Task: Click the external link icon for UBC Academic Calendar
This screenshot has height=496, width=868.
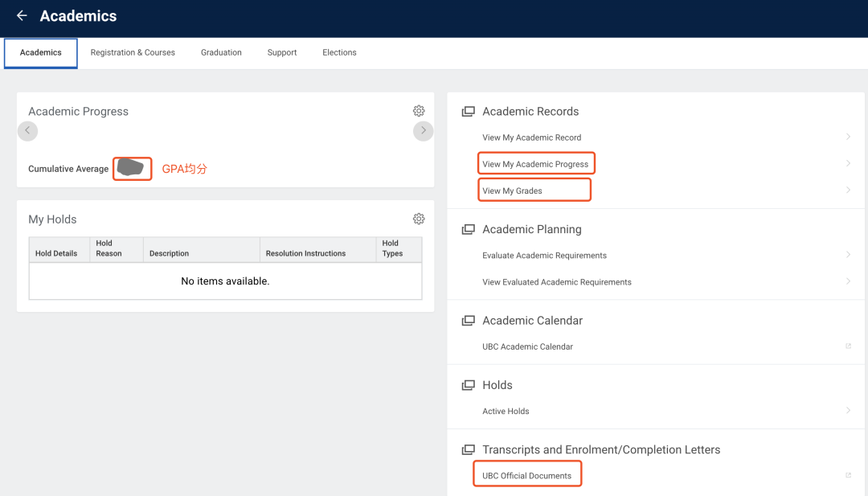Action: click(848, 346)
